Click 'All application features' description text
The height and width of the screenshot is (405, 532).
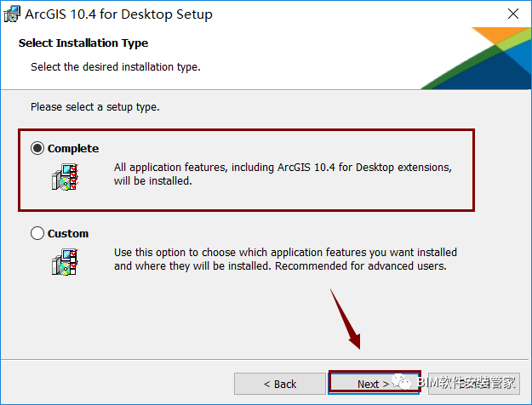click(283, 174)
